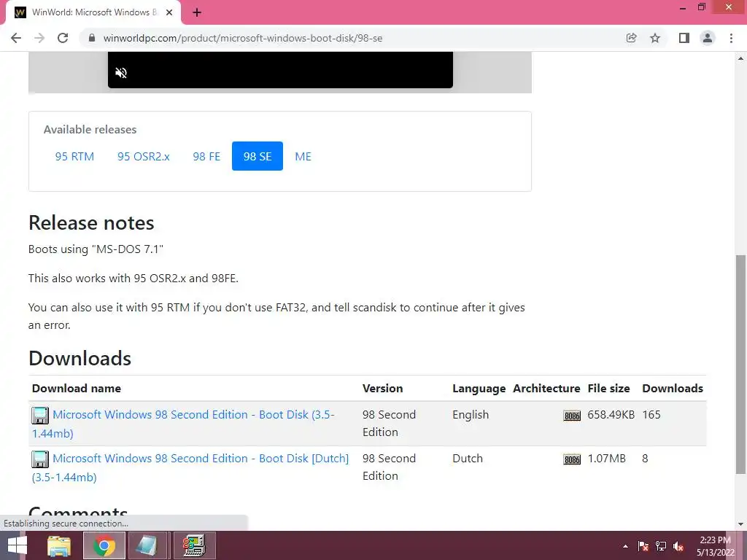The image size is (747, 560).
Task: Click the 658.49KB file size cell
Action: tap(611, 415)
